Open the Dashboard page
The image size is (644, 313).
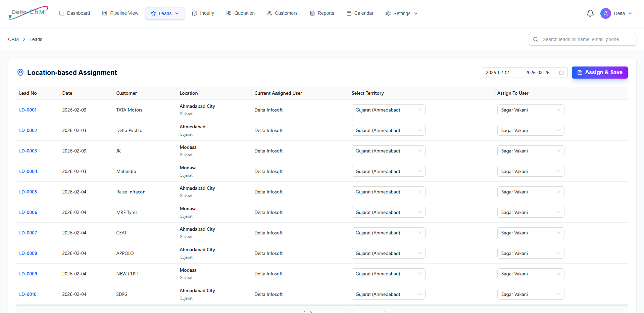pos(75,13)
